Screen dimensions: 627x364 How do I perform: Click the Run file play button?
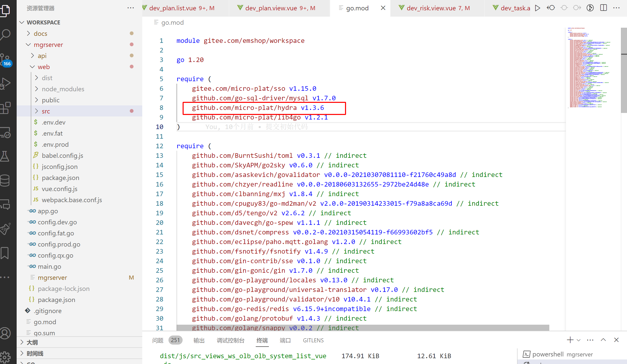click(537, 8)
